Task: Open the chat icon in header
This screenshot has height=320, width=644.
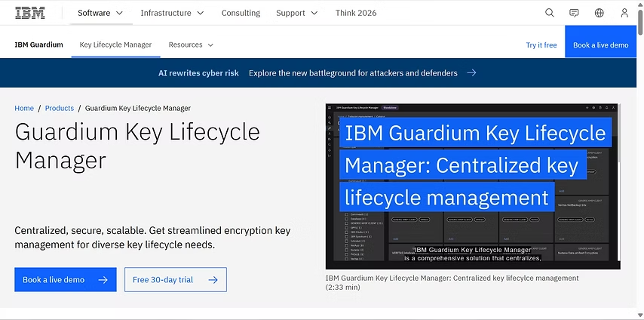Action: point(574,13)
